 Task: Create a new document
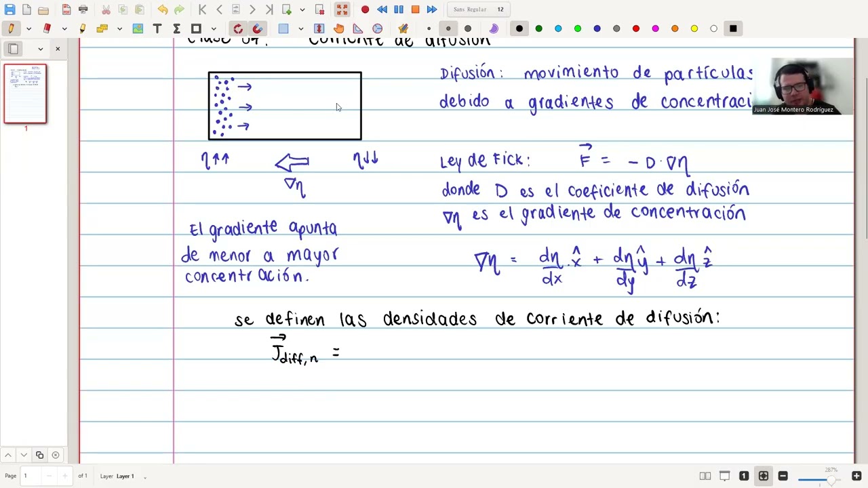point(26,9)
